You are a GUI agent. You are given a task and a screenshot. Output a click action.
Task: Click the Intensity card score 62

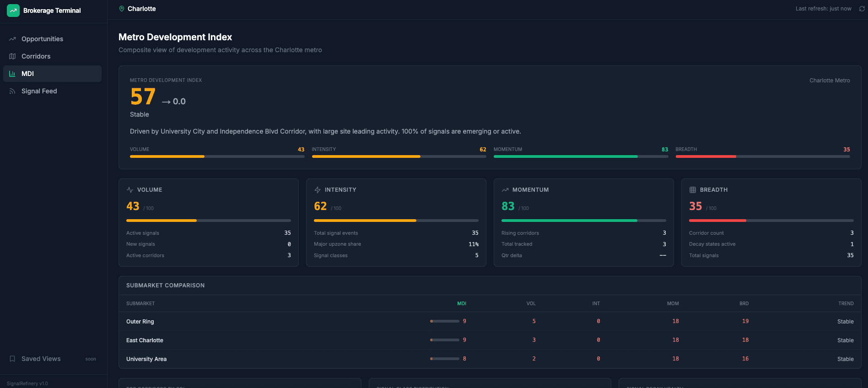320,206
